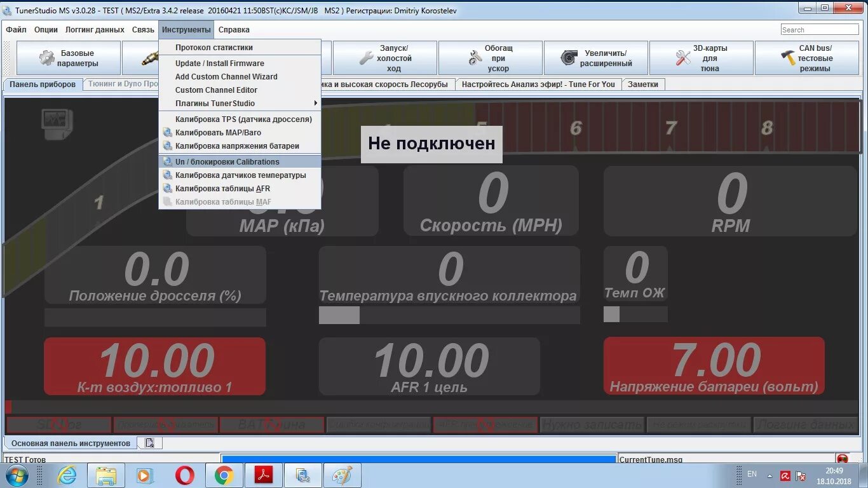Click the Avira tray icon
868x488 pixels.
[x=785, y=475]
